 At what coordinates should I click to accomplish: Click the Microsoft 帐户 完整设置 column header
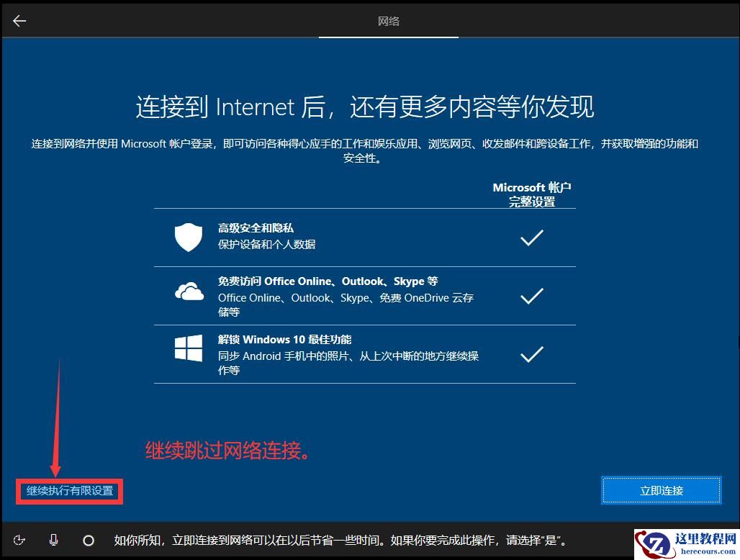pos(531,193)
